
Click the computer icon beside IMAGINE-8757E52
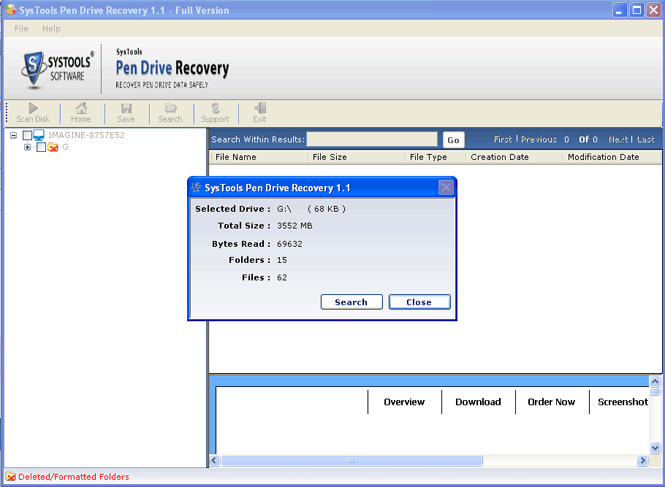[x=39, y=135]
